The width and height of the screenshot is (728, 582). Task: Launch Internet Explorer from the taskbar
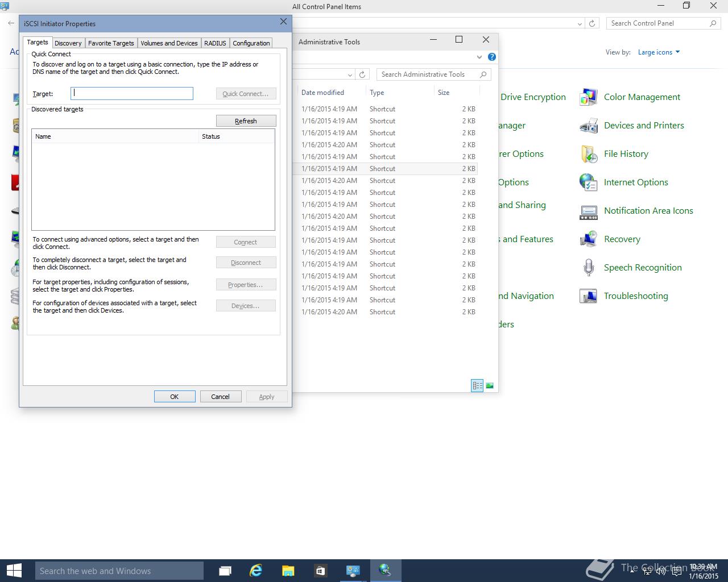257,571
